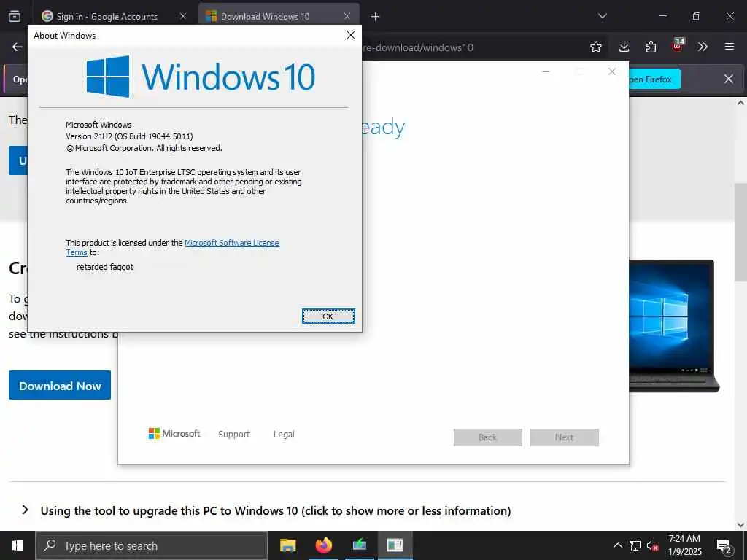Go back in Firefox

tap(18, 47)
